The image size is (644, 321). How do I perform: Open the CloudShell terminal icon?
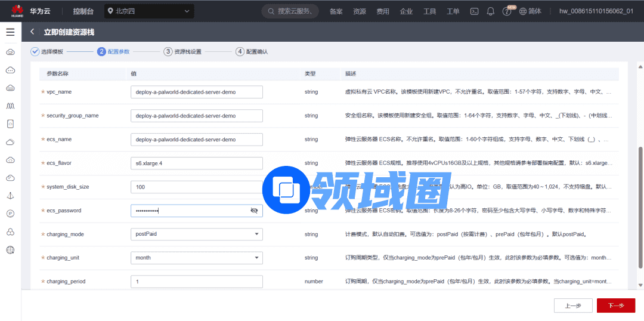pos(475,11)
